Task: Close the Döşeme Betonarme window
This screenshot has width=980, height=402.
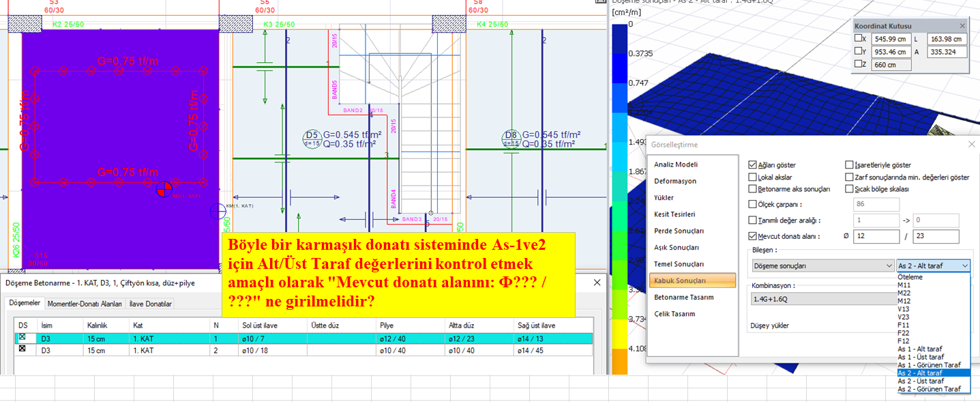Action: (597, 282)
